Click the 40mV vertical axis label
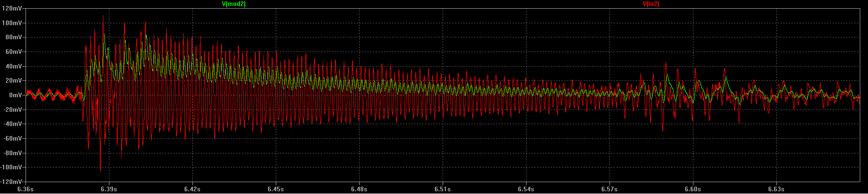 [15, 66]
